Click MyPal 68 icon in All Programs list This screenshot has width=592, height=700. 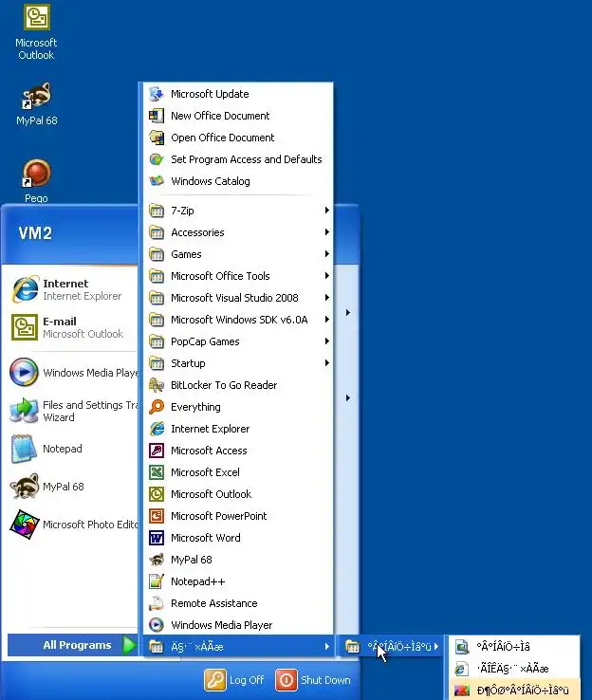[157, 560]
